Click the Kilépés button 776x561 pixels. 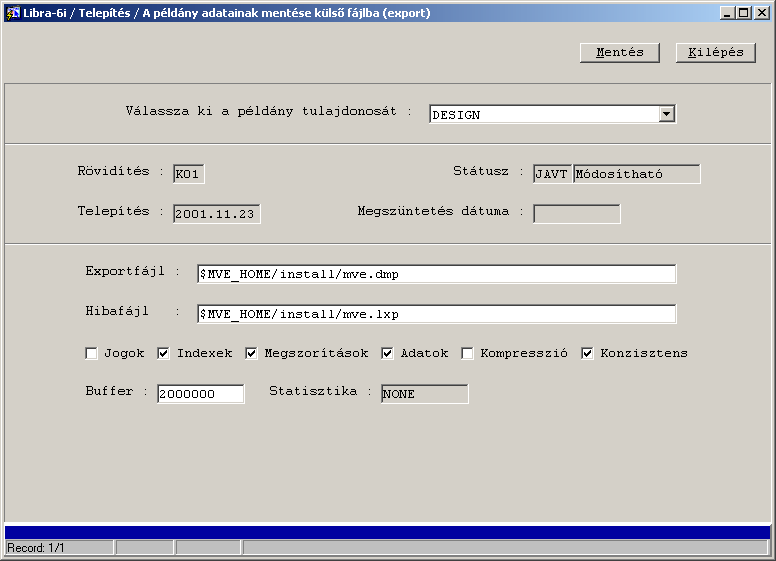point(716,52)
